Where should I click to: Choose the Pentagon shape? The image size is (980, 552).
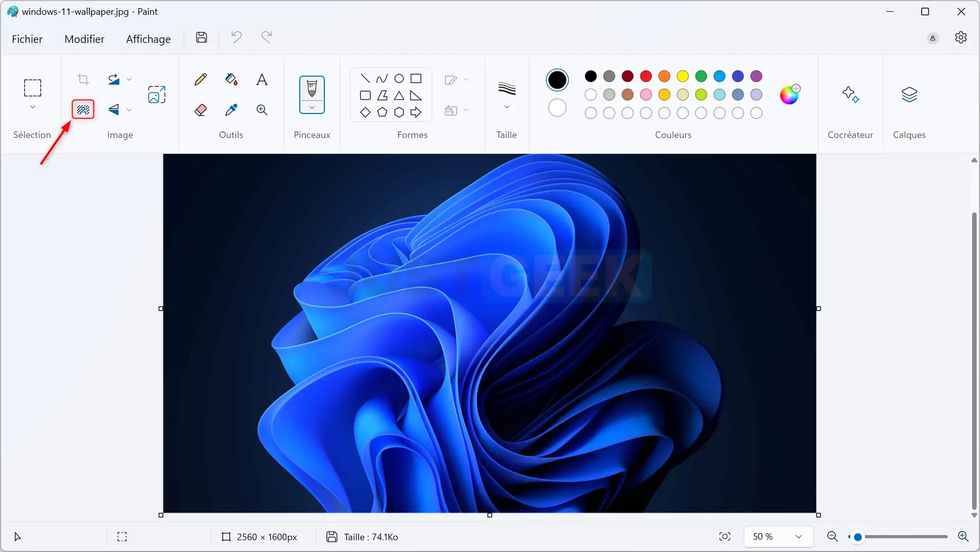[x=382, y=112]
